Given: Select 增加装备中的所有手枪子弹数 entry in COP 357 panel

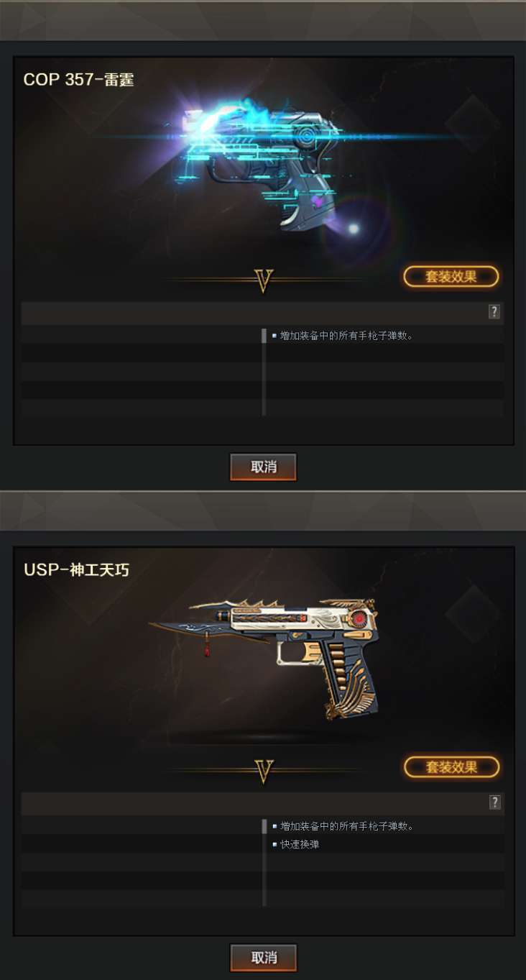Looking at the screenshot, I should 346,336.
